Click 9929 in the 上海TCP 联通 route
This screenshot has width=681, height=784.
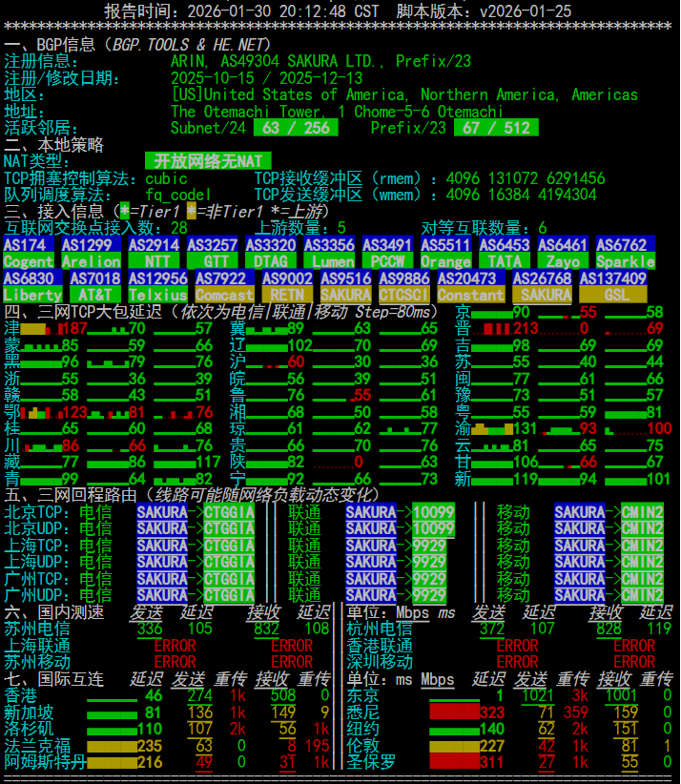pos(429,546)
